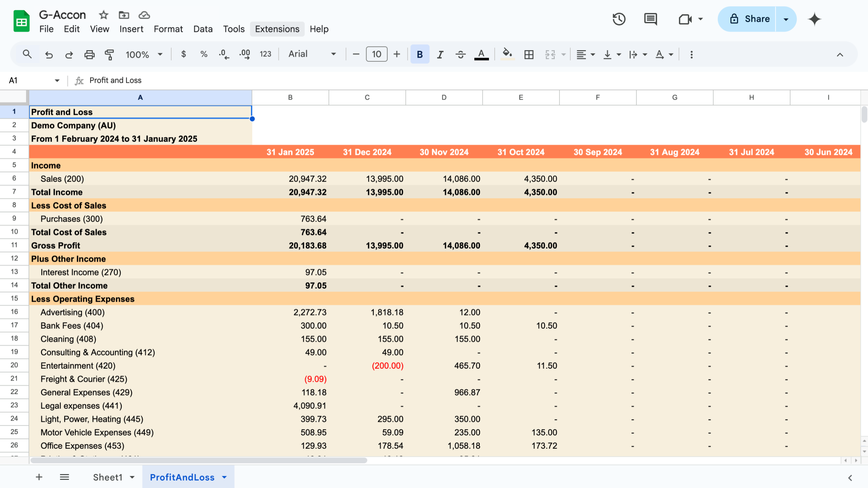The width and height of the screenshot is (868, 488).
Task: Toggle strikethrough formatting
Action: [460, 54]
